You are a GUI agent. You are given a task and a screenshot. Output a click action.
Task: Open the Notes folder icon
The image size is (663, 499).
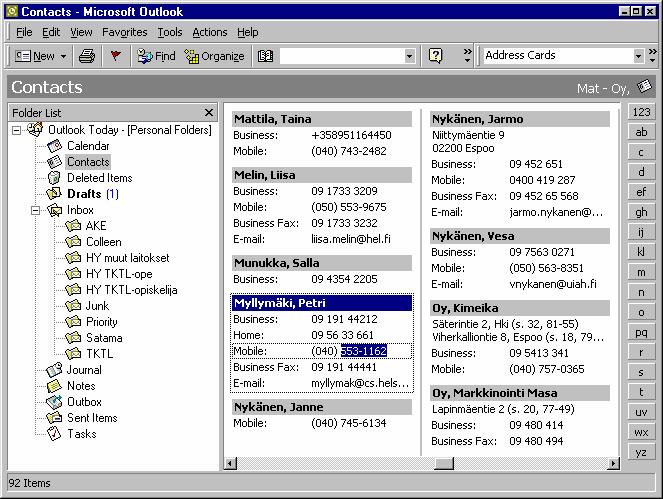pos(54,386)
